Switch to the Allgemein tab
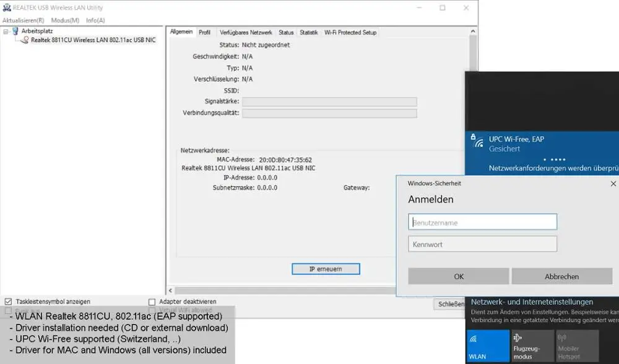The width and height of the screenshot is (619, 364). [x=181, y=32]
